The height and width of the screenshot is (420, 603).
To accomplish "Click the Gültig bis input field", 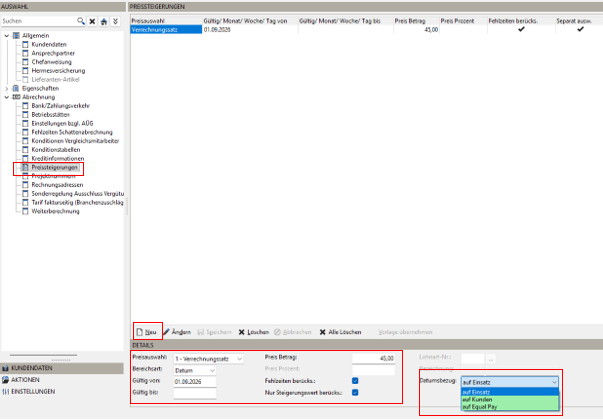I will pos(195,393).
